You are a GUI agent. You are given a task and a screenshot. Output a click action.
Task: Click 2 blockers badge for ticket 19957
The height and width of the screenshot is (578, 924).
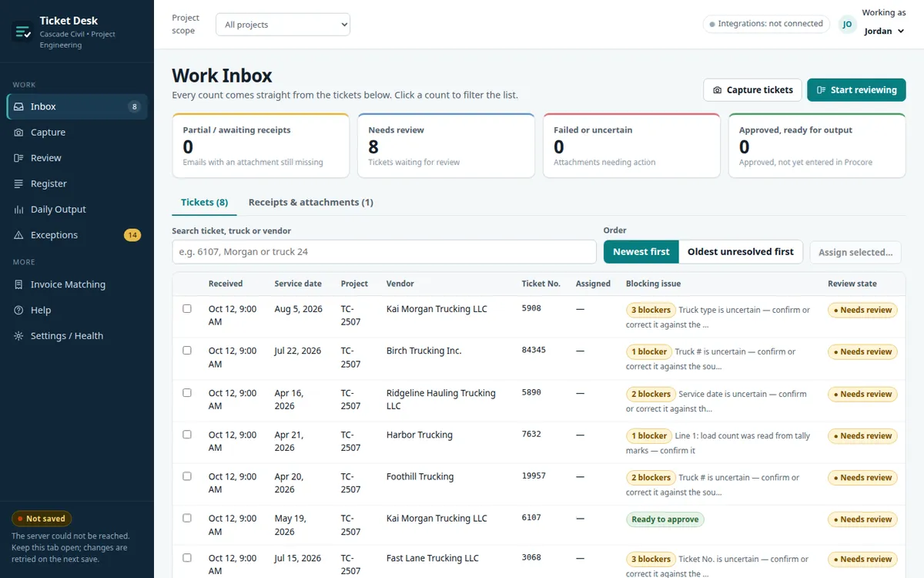click(x=651, y=477)
